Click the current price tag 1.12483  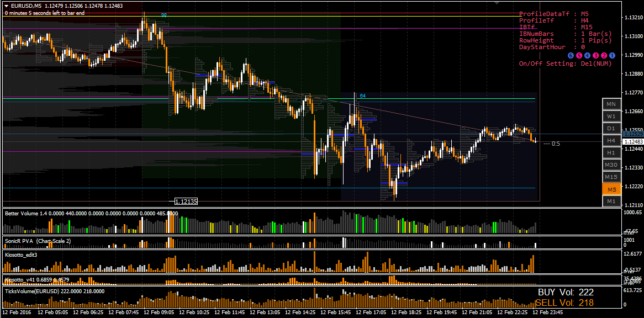coord(633,141)
